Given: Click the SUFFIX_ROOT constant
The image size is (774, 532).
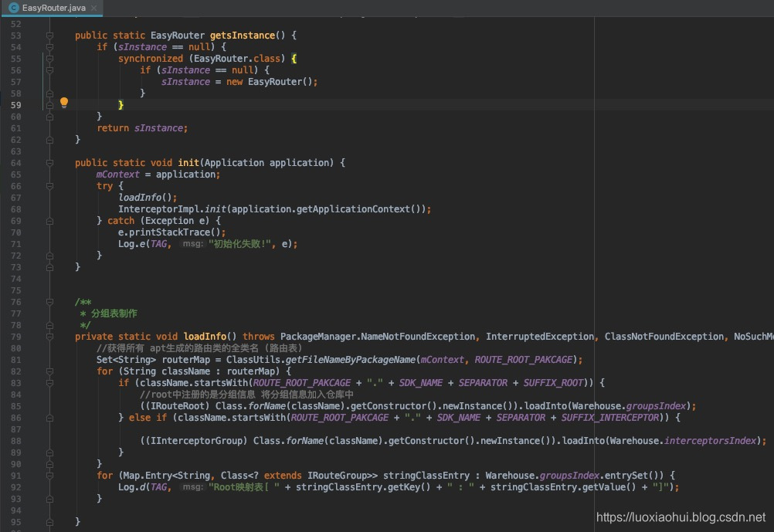Looking at the screenshot, I should point(553,383).
